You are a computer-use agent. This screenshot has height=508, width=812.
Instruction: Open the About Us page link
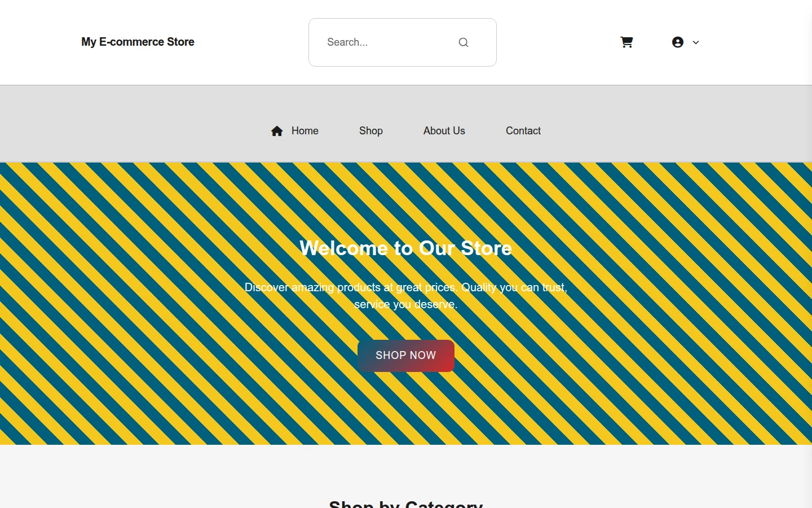tap(444, 131)
